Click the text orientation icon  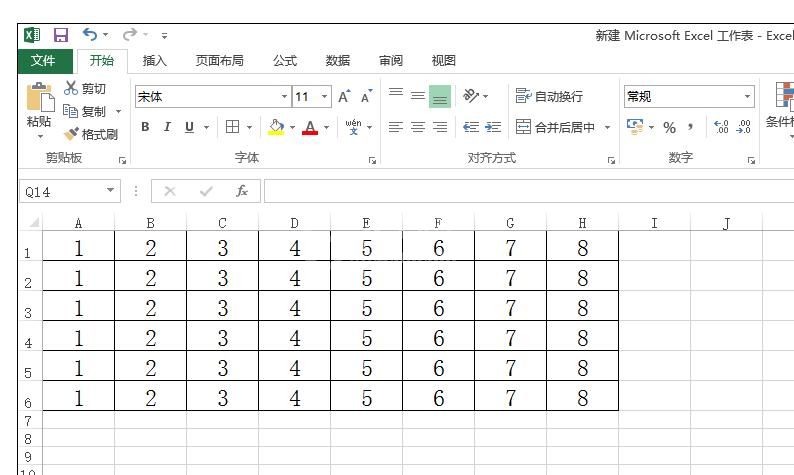pos(471,95)
